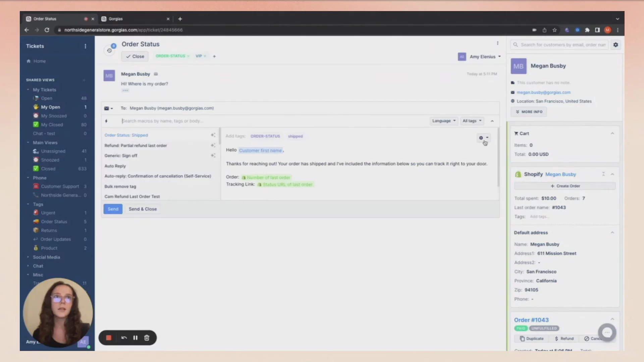Duplicate order #1043
Screen dimensions: 644x362
point(532,339)
